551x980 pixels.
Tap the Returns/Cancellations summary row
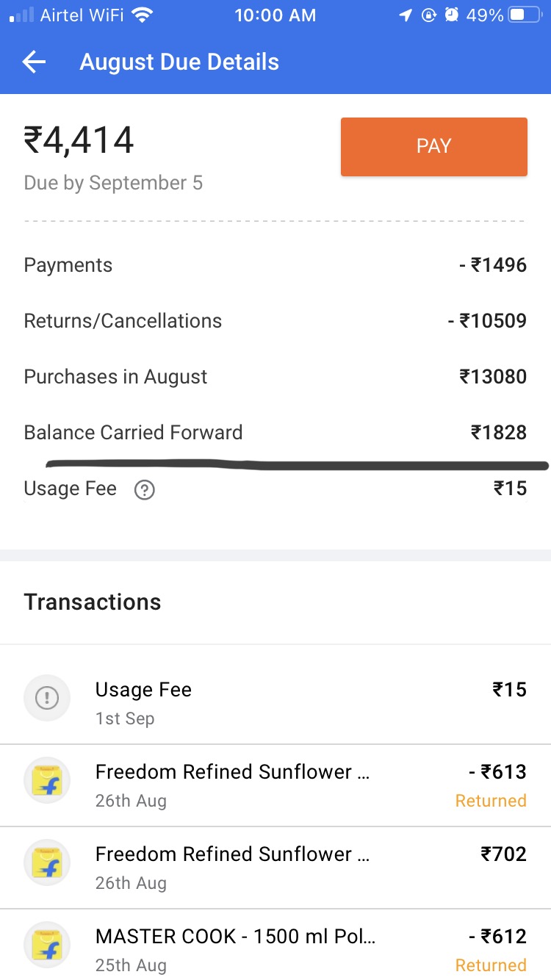[275, 321]
